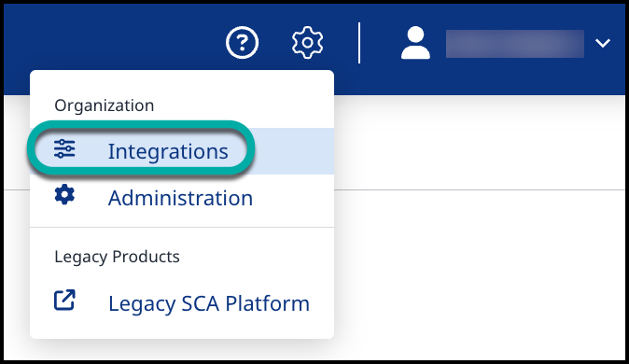The width and height of the screenshot is (629, 364).
Task: Click the Administration cog icon
Action: coord(64,195)
